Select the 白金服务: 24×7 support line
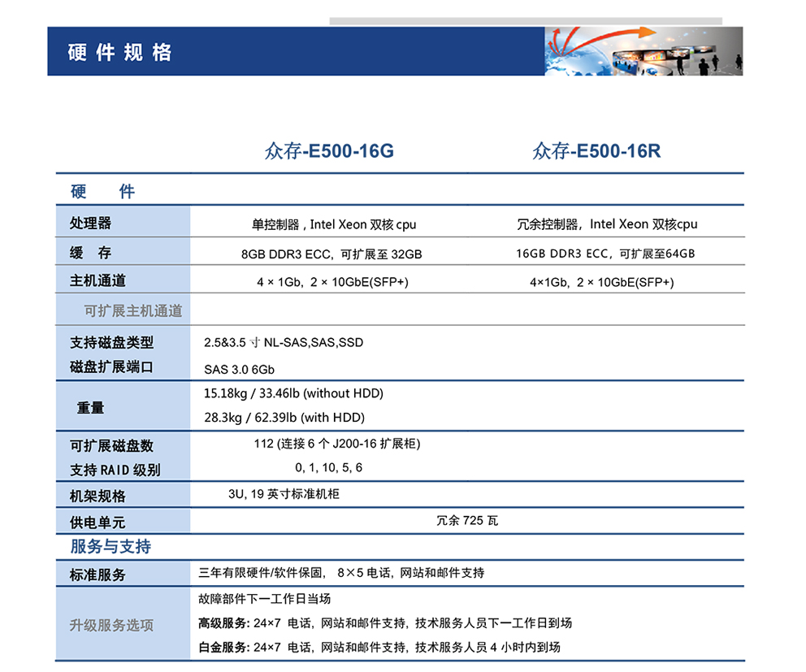Image resolution: width=806 pixels, height=672 pixels. click(x=379, y=647)
